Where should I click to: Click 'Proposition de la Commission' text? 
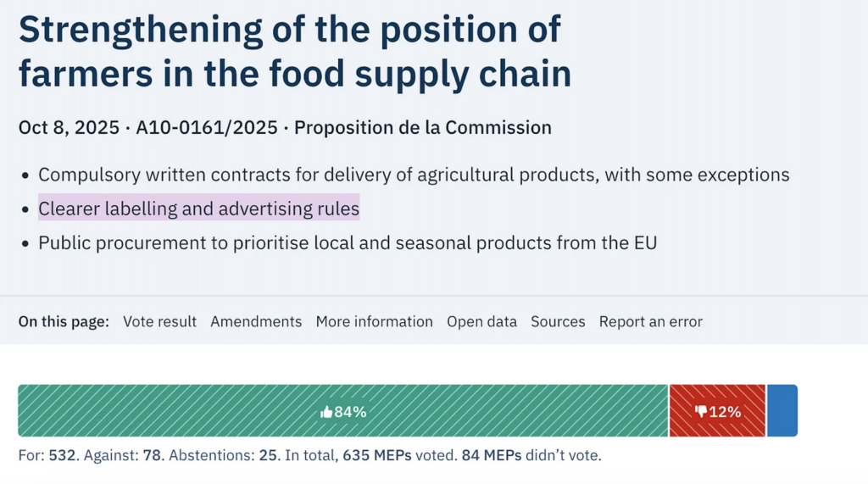click(422, 128)
